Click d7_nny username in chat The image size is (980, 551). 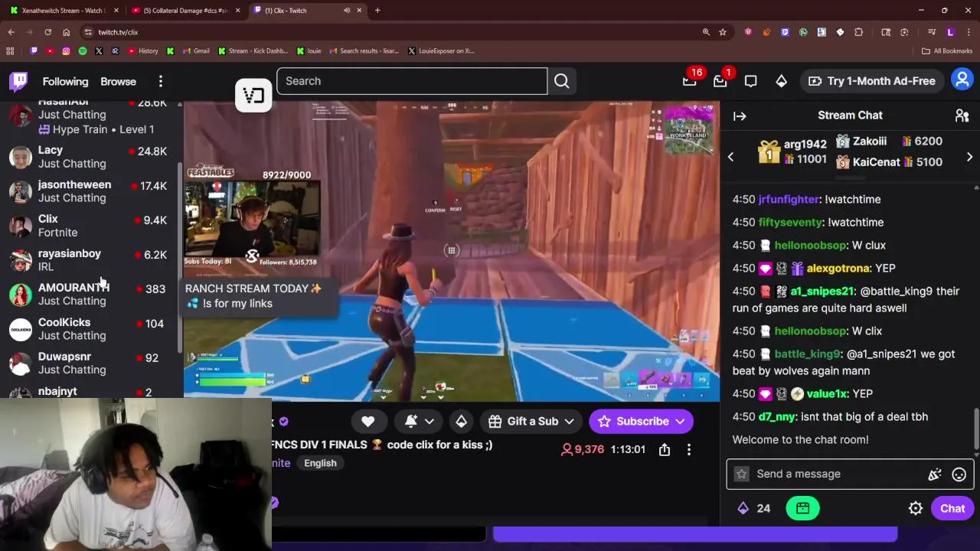[777, 416]
